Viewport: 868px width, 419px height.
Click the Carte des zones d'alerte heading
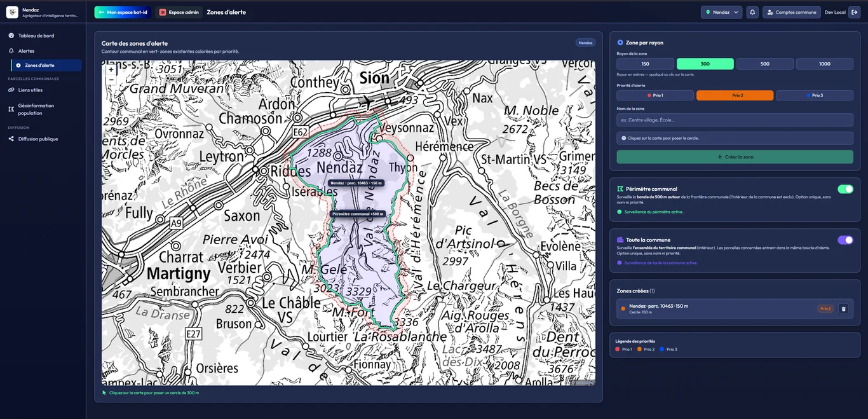tap(135, 43)
